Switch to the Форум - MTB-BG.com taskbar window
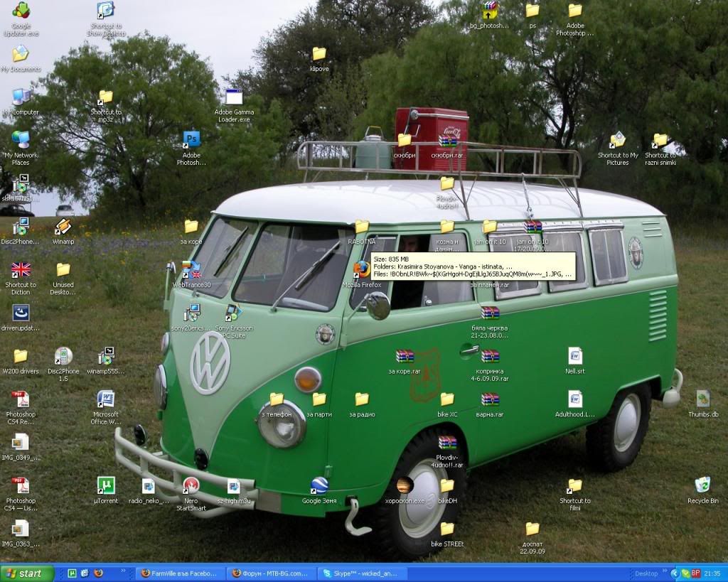Screen dimensions: 728x582 [x=272, y=573]
